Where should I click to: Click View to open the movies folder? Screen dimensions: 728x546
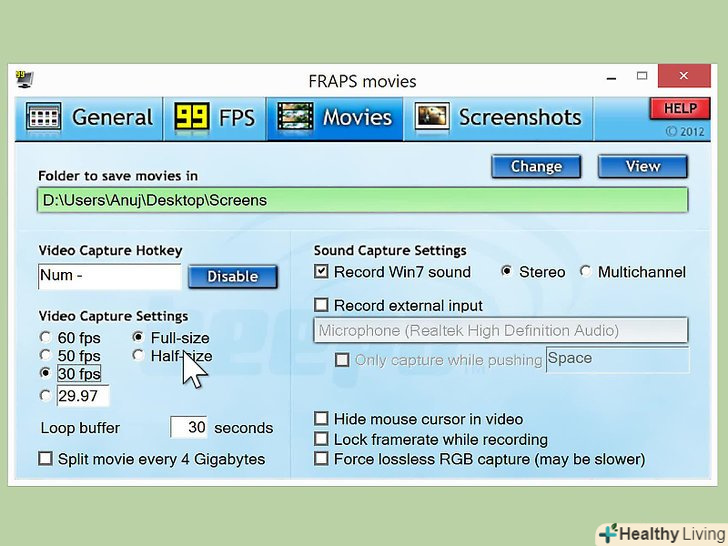pos(643,167)
